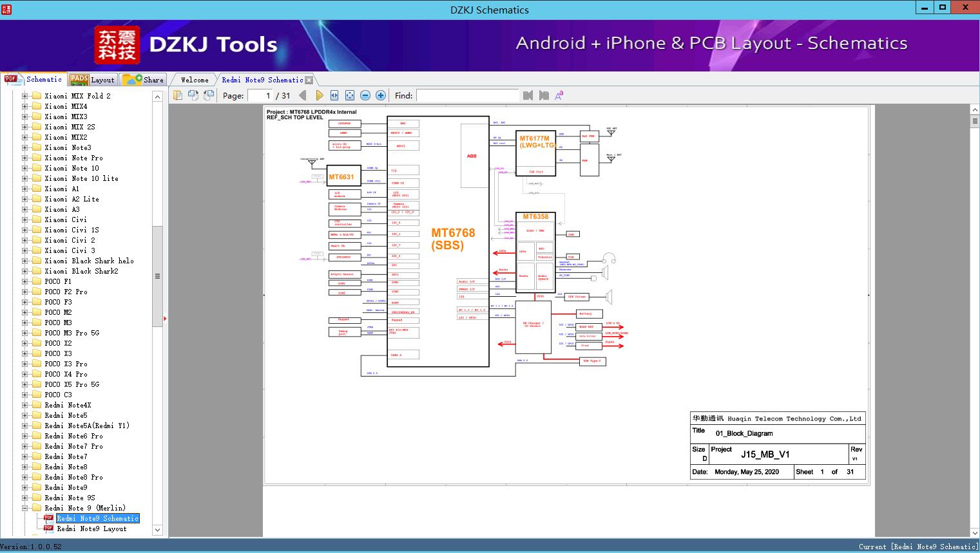Rotate the page clockwise with the second rotate icon
The image size is (980, 553).
click(x=209, y=95)
